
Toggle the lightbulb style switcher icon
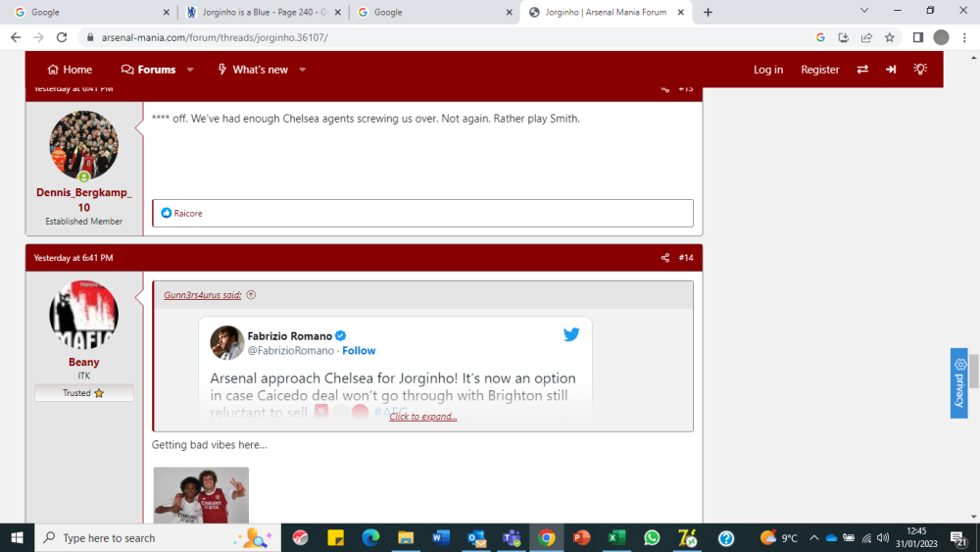(920, 69)
